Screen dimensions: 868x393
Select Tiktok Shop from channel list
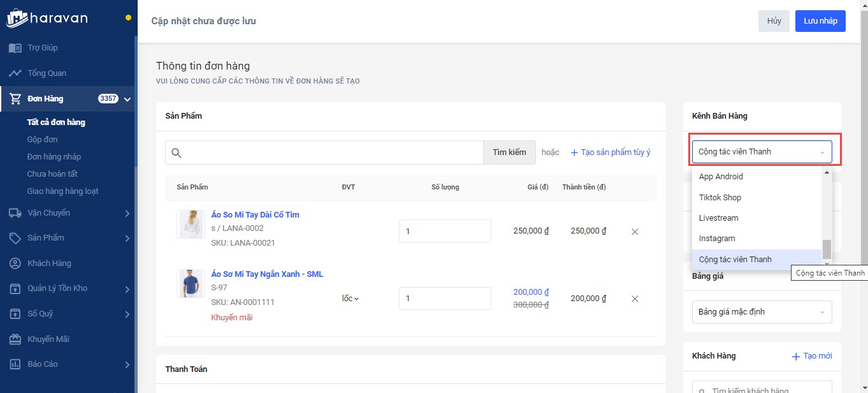point(720,198)
